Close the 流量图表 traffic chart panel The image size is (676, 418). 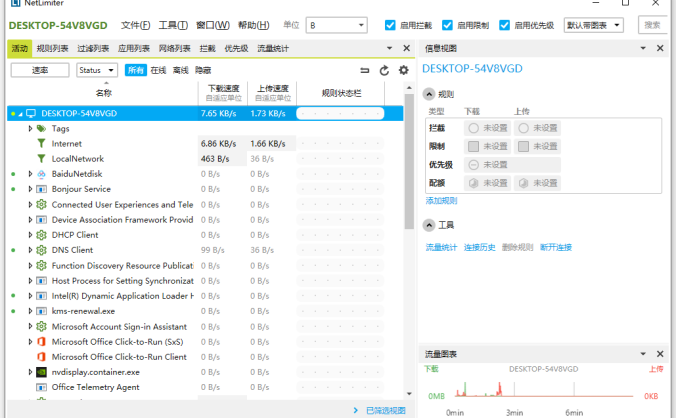tap(660, 354)
